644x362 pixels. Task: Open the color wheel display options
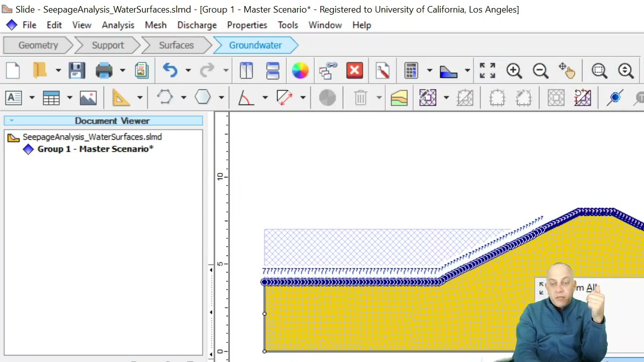tap(300, 70)
